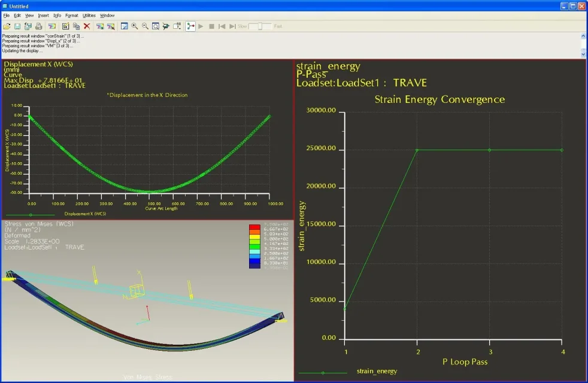Toggle the highlighted node-graph toolbar button
The image size is (588, 383).
coord(190,26)
